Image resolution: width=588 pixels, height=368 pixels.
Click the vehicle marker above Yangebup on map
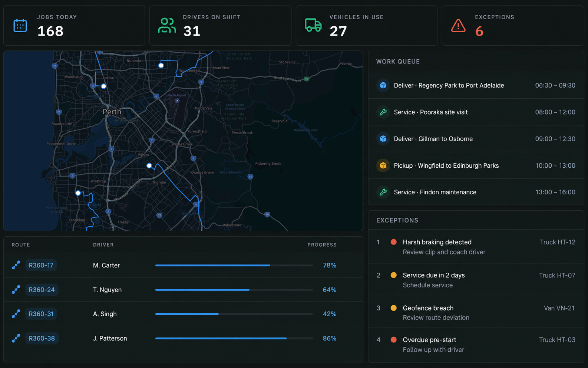[78, 193]
